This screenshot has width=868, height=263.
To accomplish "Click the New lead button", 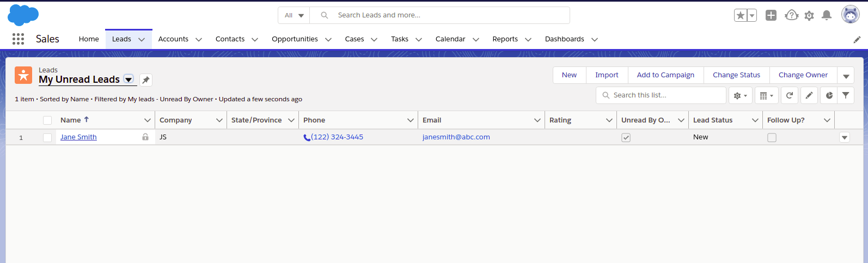I will pos(570,75).
